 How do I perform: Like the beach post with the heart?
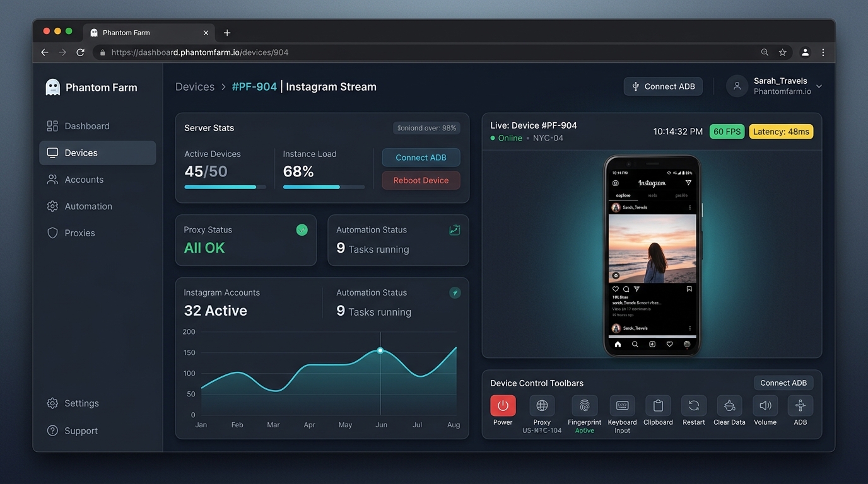point(616,289)
